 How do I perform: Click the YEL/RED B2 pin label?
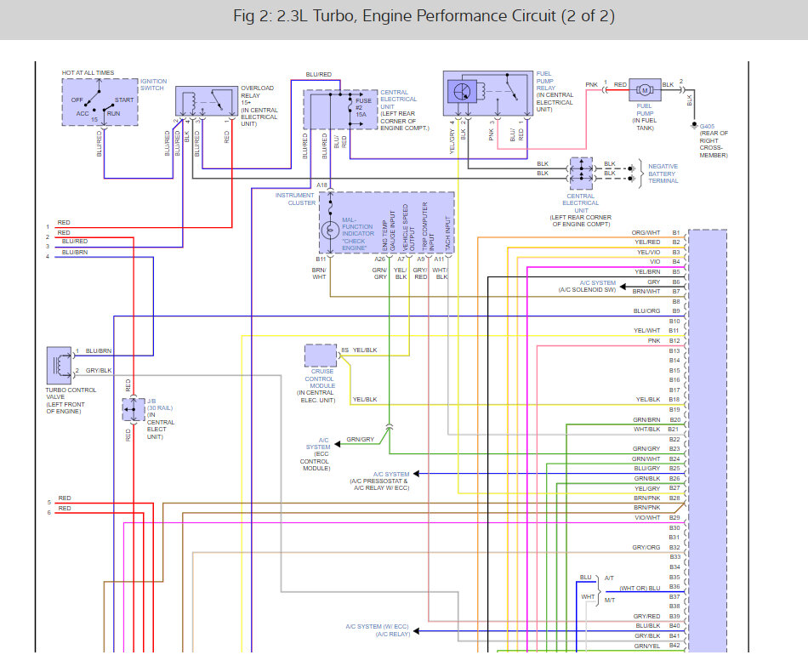(x=657, y=242)
